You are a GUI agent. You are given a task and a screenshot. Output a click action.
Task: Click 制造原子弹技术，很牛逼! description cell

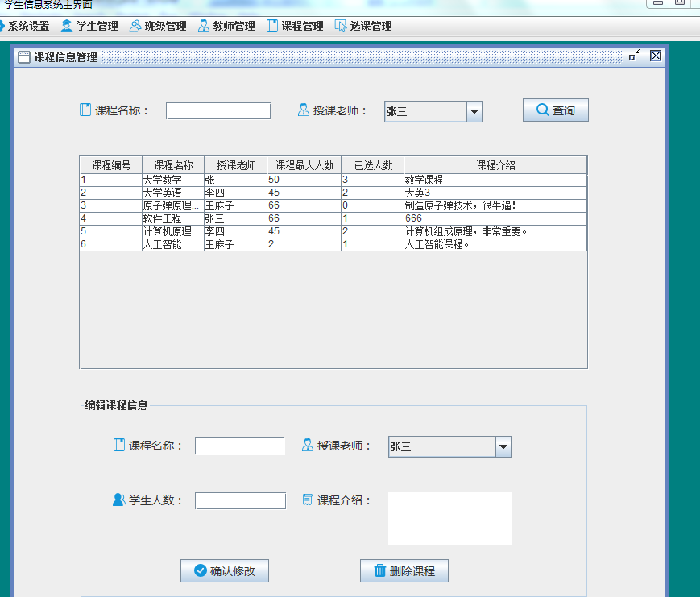click(x=495, y=205)
